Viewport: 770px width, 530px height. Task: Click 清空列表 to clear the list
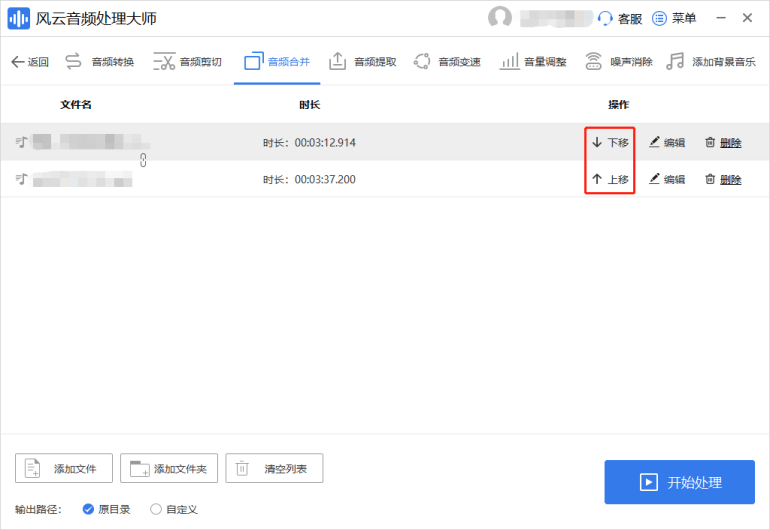coord(274,468)
